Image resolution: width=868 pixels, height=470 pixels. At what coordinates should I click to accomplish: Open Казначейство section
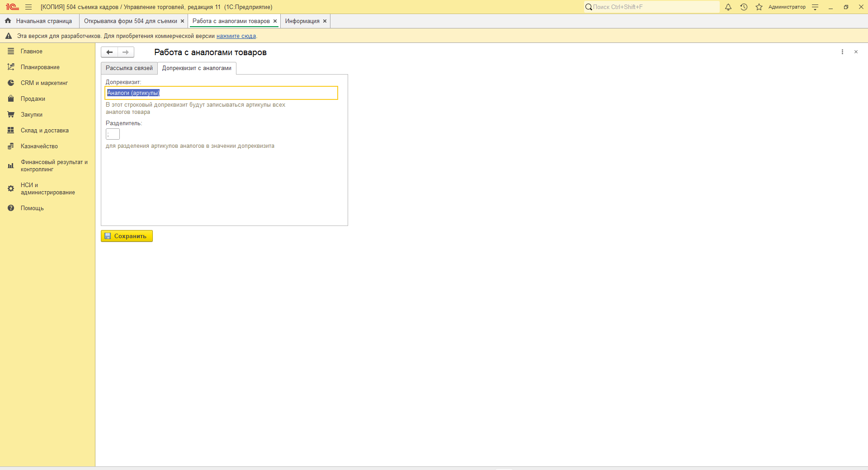(47, 146)
